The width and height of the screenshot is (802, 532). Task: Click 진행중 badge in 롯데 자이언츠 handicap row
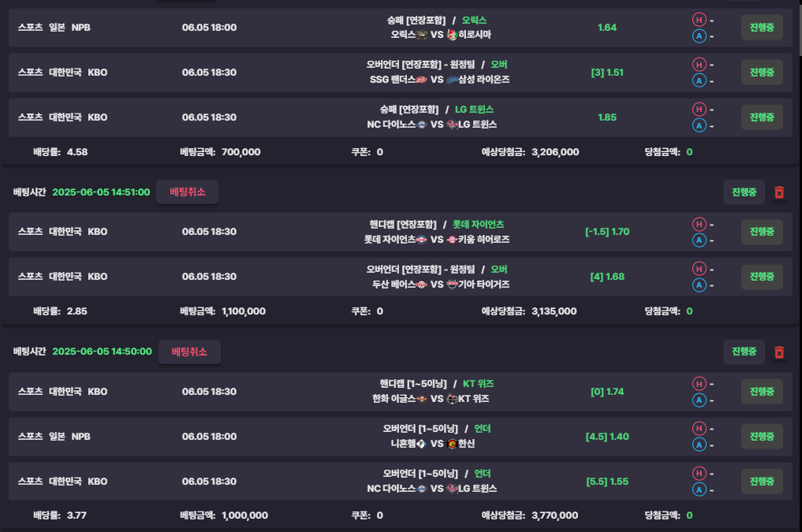coord(762,232)
